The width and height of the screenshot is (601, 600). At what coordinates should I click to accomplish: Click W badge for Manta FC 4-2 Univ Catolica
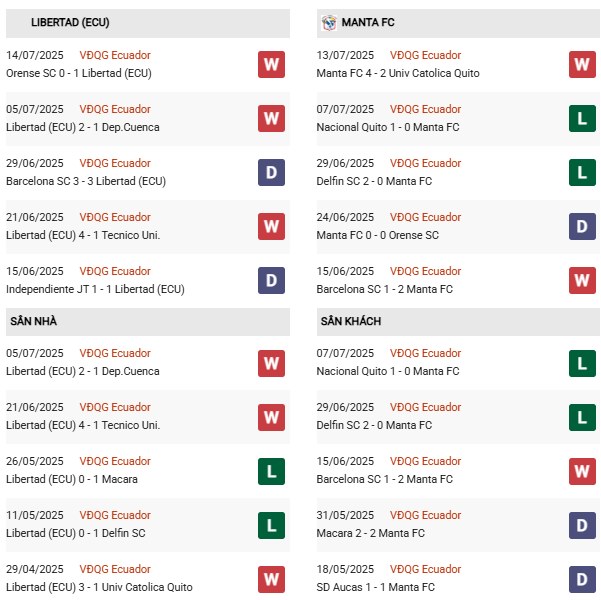click(583, 65)
